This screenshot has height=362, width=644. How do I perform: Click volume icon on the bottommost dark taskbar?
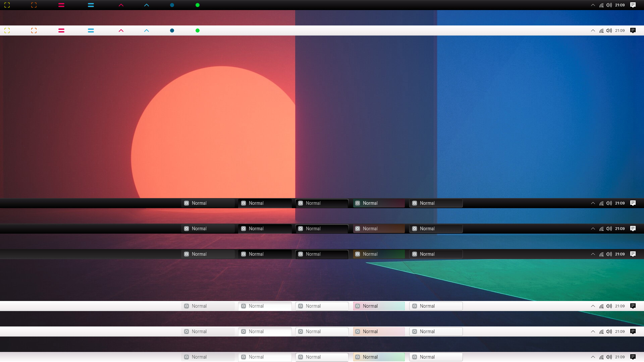coord(609,254)
